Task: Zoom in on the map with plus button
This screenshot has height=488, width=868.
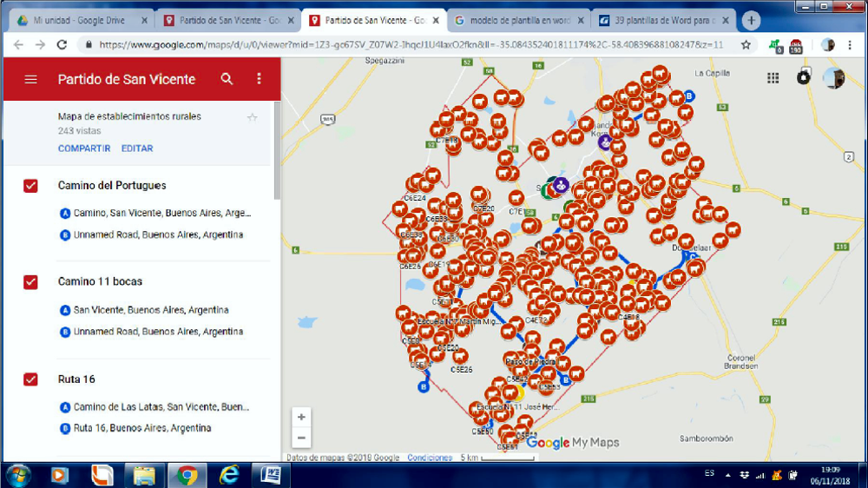Action: 301,417
